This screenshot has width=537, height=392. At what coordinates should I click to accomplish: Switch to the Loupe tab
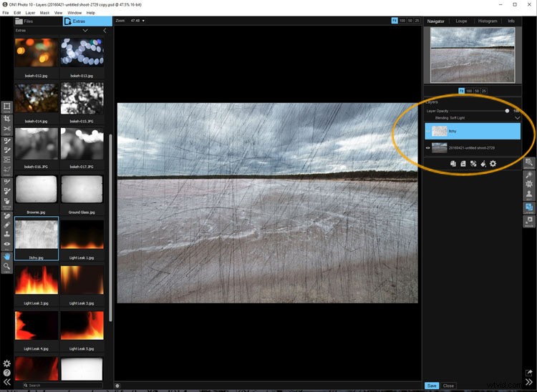click(461, 21)
